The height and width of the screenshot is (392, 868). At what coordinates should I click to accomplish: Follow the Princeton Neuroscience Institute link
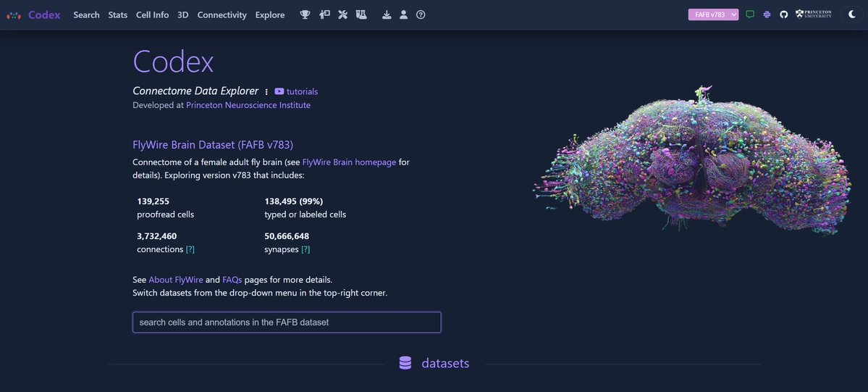coord(248,105)
